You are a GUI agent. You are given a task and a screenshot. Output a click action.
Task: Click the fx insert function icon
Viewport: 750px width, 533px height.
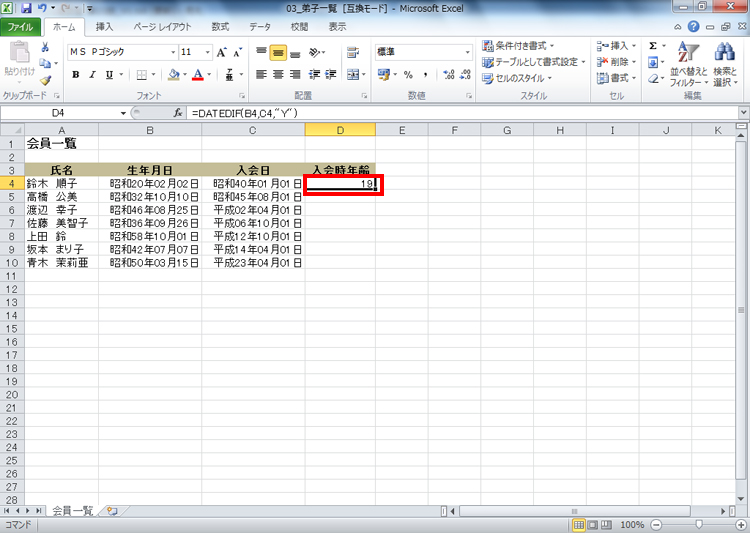178,113
